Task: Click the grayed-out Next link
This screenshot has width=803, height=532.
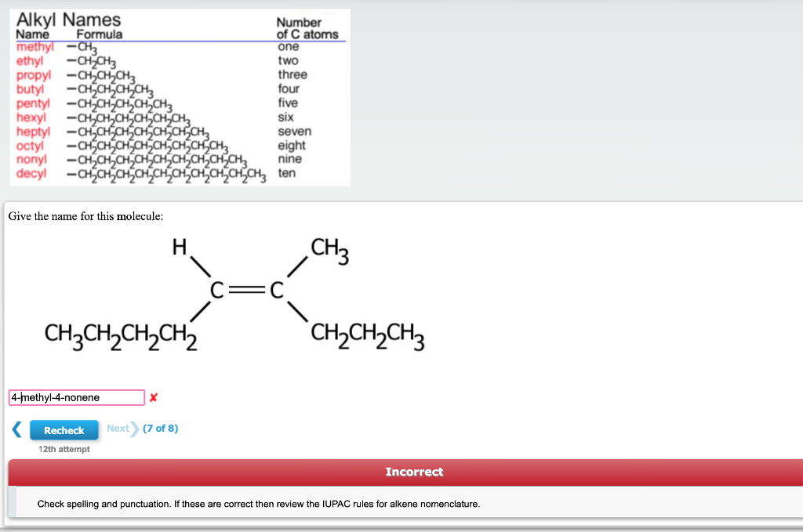Action: pyautogui.click(x=118, y=429)
